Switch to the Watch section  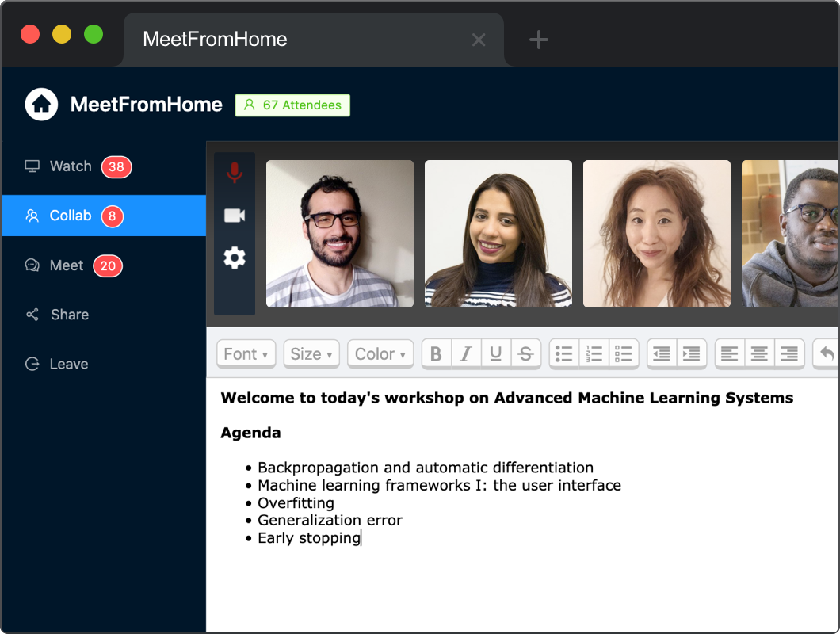pos(71,166)
